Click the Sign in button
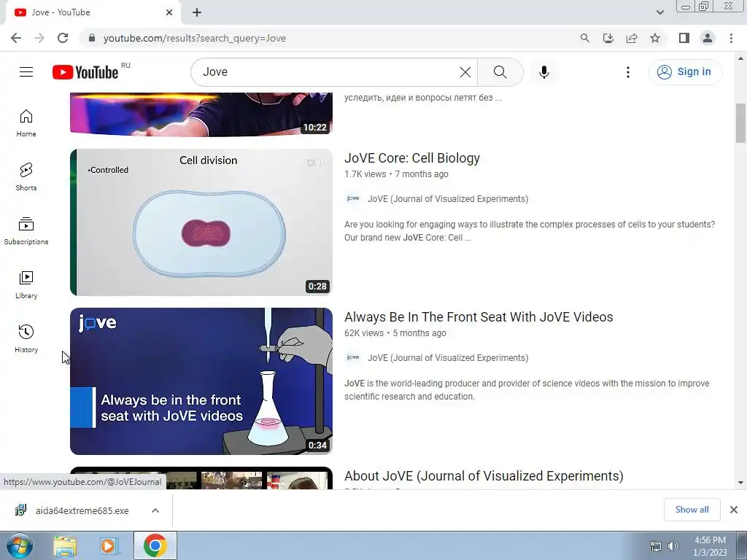 coord(685,72)
